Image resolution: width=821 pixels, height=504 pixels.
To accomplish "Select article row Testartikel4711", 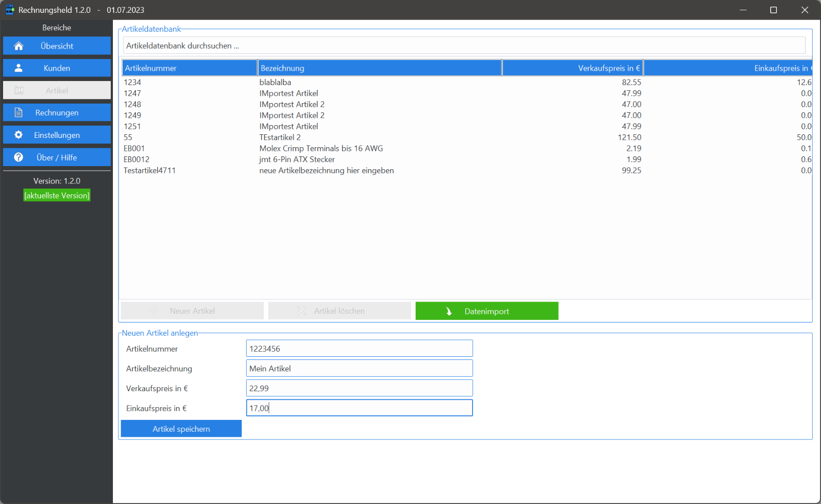I will coord(467,170).
